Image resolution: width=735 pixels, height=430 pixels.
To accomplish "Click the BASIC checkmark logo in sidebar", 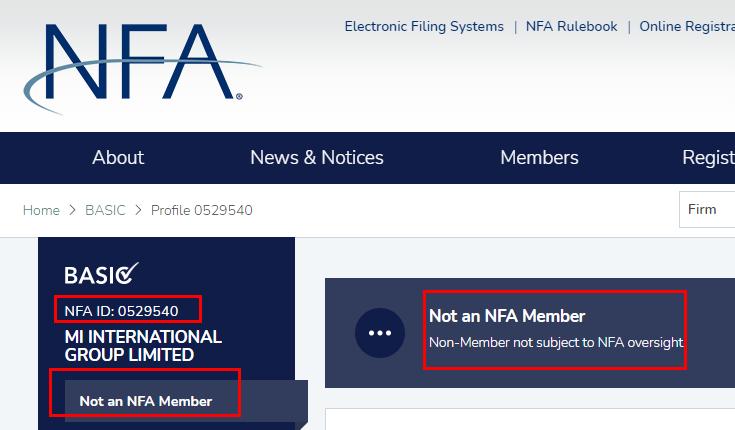I will click(102, 274).
